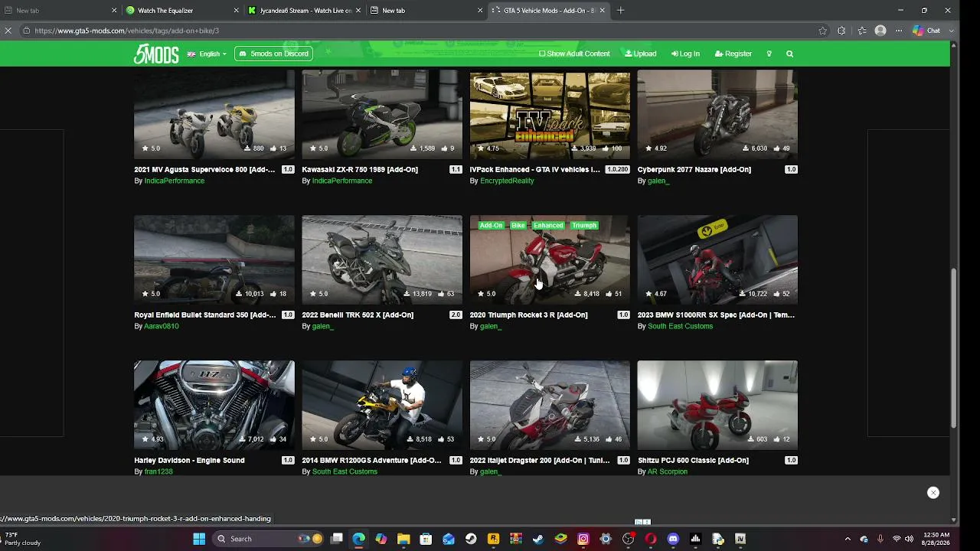Viewport: 980px width, 551px height.
Task: Open Discord from the taskbar
Action: coord(673,539)
